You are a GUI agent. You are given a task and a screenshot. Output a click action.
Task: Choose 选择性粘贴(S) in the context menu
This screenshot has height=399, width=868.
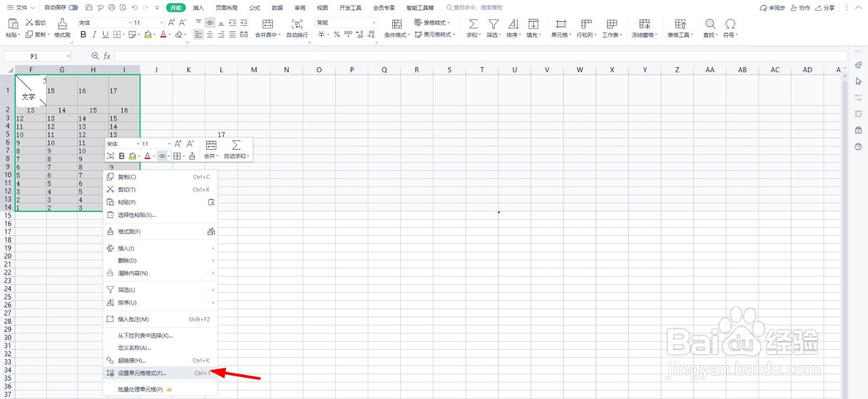point(161,215)
